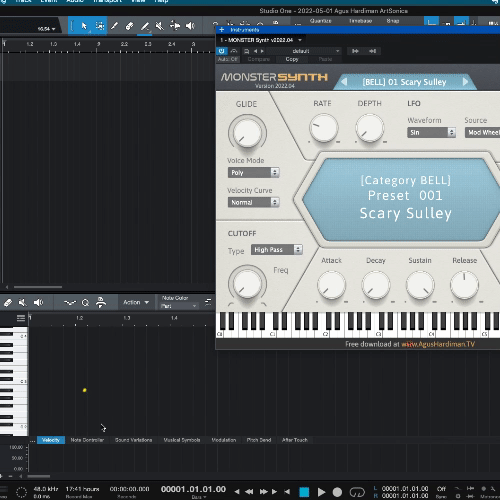Click the editor toolbar icon left of Action

(x=101, y=302)
